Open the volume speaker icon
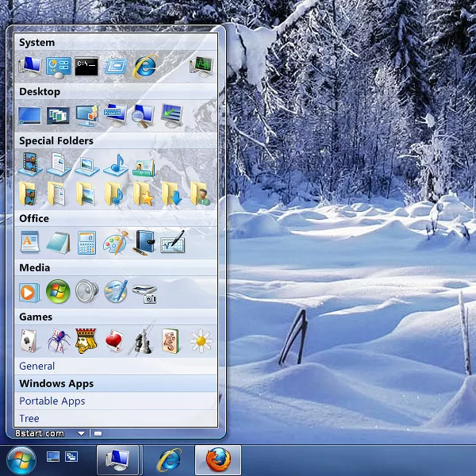Image resolution: width=476 pixels, height=476 pixels. pyautogui.click(x=86, y=292)
